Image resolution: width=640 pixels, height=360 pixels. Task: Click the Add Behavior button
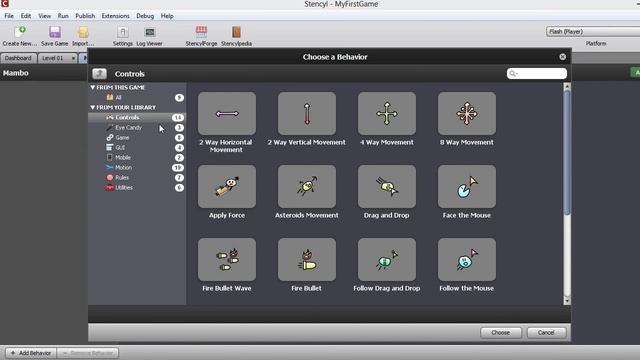pyautogui.click(x=31, y=353)
